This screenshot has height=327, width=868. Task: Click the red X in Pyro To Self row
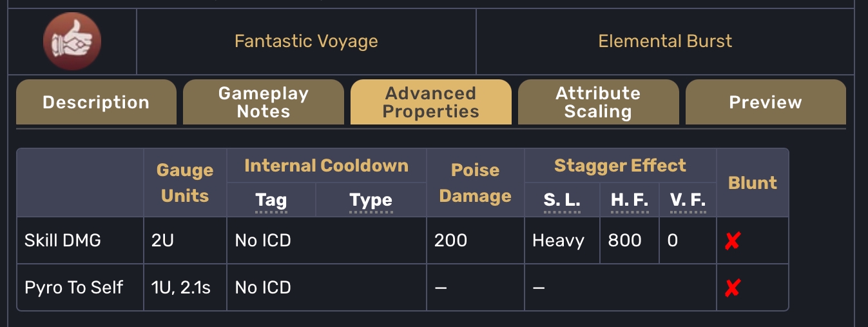[732, 288]
